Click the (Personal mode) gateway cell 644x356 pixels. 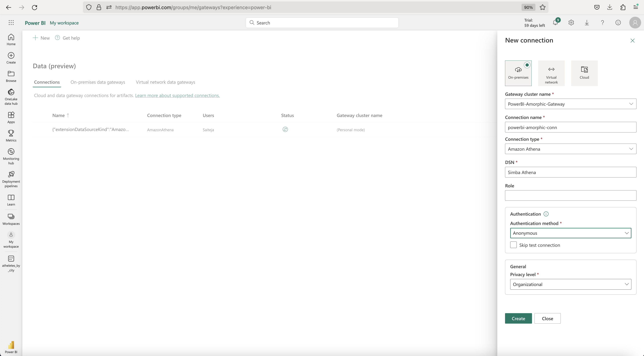tap(351, 130)
